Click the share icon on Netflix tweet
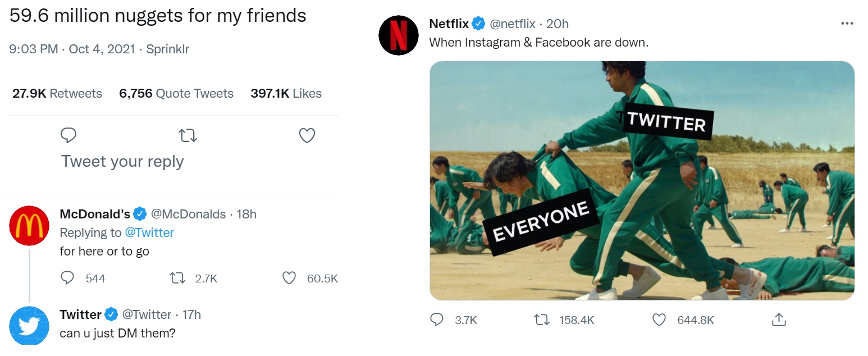This screenshot has height=356, width=868. [778, 320]
